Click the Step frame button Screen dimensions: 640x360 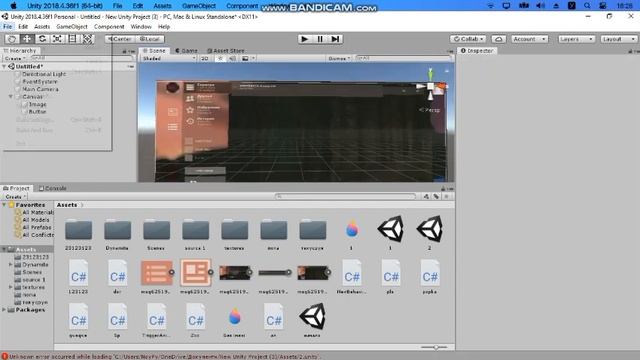pyautogui.click(x=335, y=39)
